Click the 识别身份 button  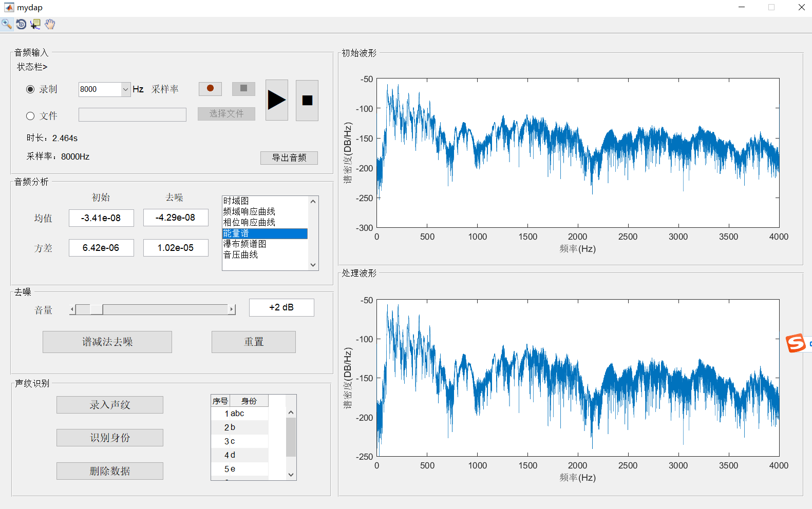pyautogui.click(x=110, y=438)
